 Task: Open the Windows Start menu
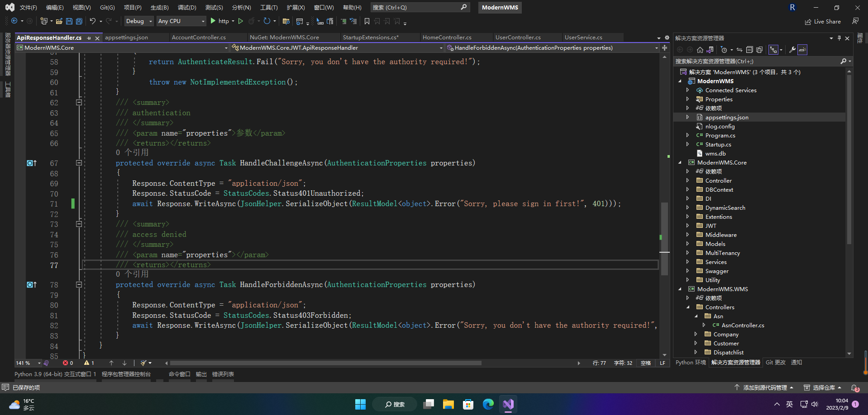(360, 404)
